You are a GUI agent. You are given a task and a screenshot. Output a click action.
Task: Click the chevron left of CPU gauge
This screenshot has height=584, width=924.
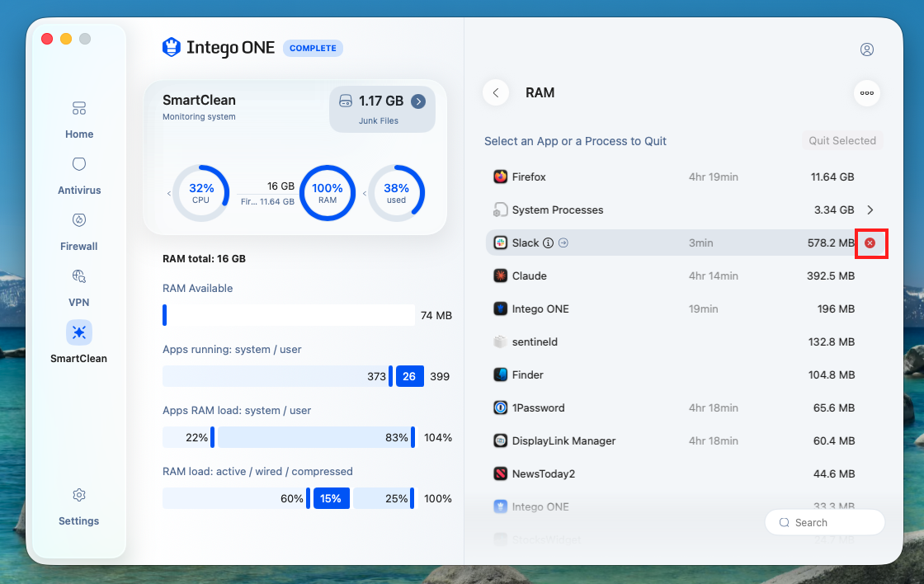click(x=168, y=193)
